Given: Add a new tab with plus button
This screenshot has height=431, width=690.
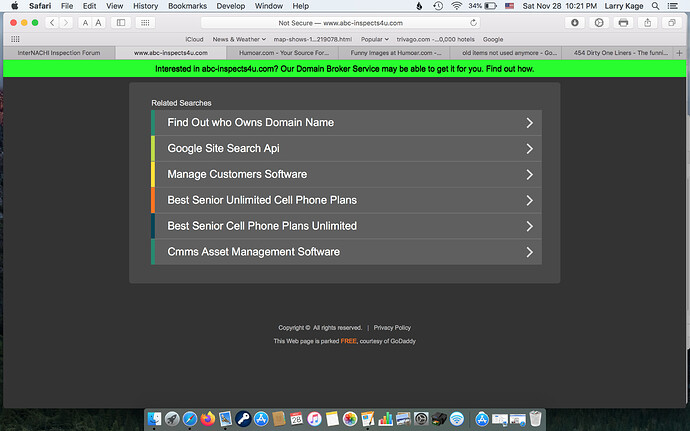Looking at the screenshot, I should (679, 53).
